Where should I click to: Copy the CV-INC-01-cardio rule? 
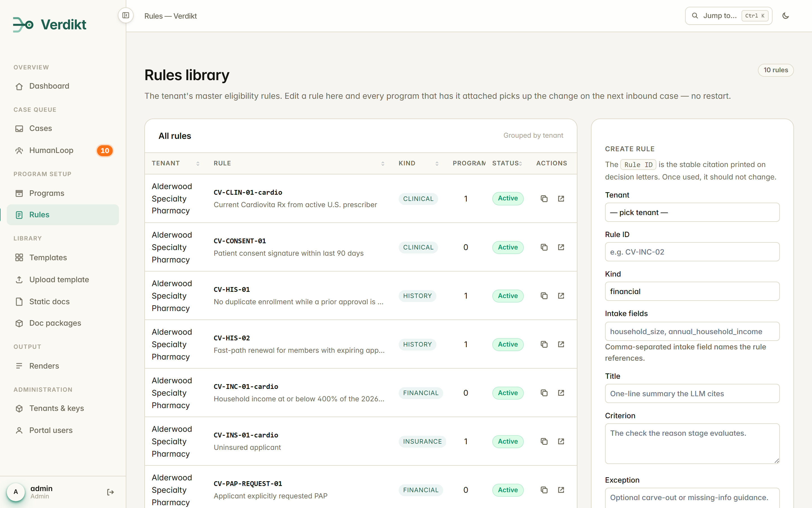click(544, 393)
